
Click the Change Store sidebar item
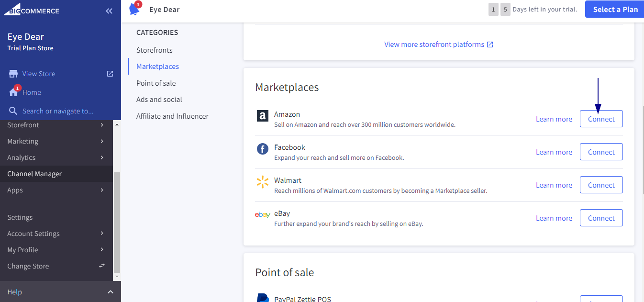[56, 266]
